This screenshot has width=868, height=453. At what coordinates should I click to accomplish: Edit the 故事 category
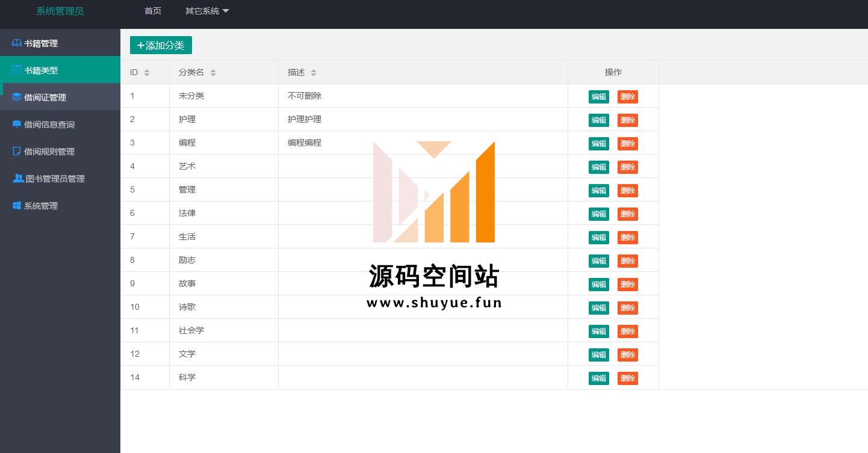click(x=598, y=285)
